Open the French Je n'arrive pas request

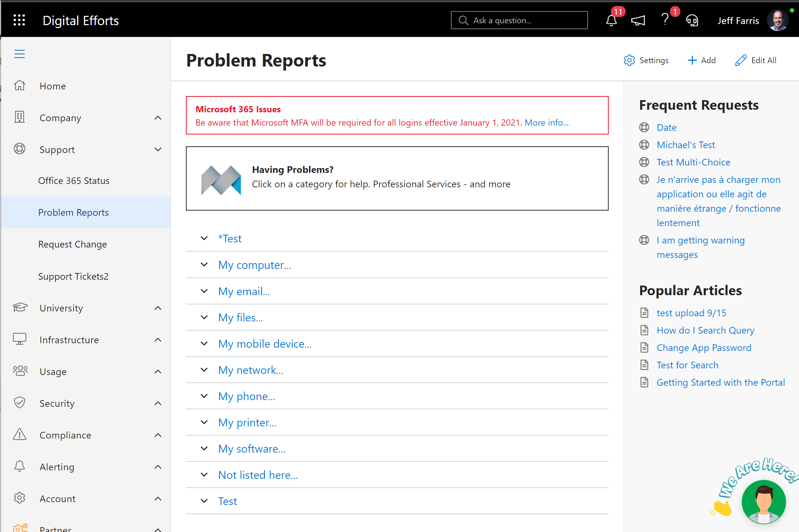tap(718, 201)
